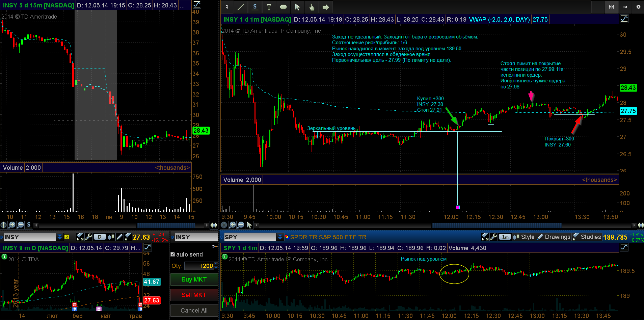Click dollar-sign tool under INSY 15m chart

click(x=29, y=225)
